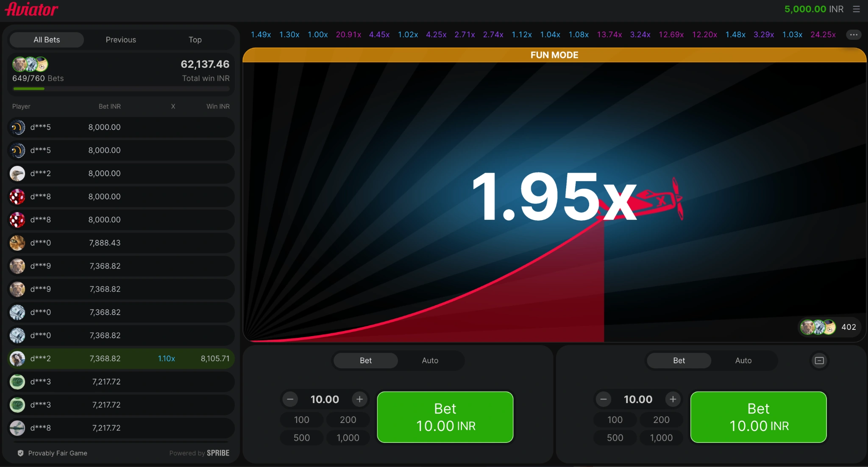The image size is (868, 467).
Task: Select Bet mode in left bet panel
Action: [x=366, y=360]
